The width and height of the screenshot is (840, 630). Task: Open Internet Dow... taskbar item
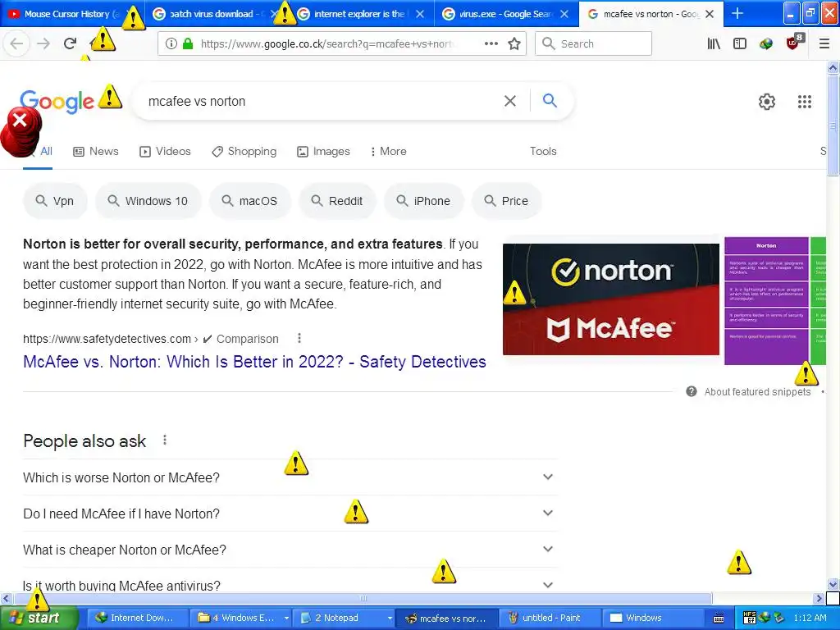click(137, 618)
